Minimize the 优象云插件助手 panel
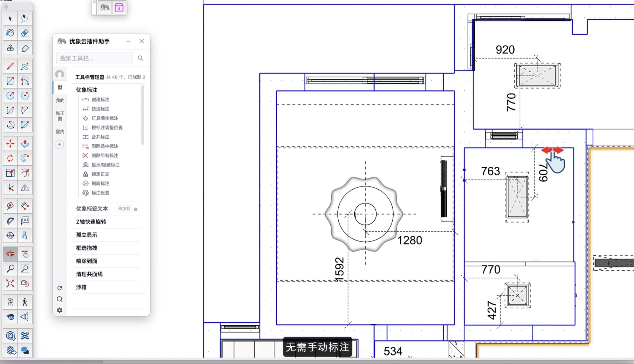Viewport: 634px width, 364px height. pyautogui.click(x=129, y=41)
